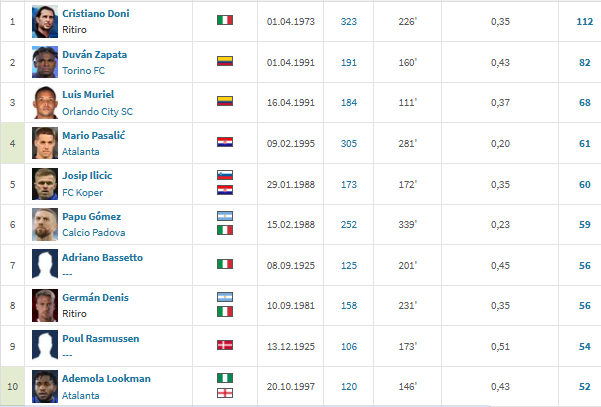The width and height of the screenshot is (601, 407).
Task: Open Papu Gómez's player photo
Action: pos(44,223)
